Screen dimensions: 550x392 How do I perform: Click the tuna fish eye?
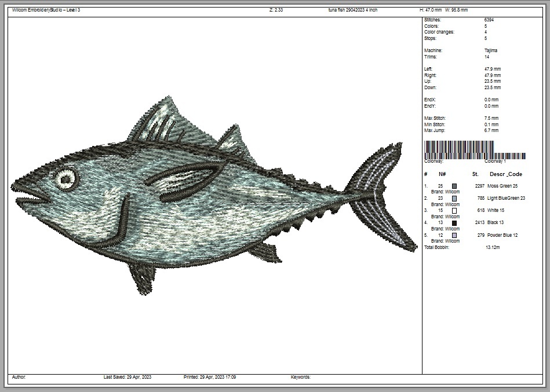(67, 179)
